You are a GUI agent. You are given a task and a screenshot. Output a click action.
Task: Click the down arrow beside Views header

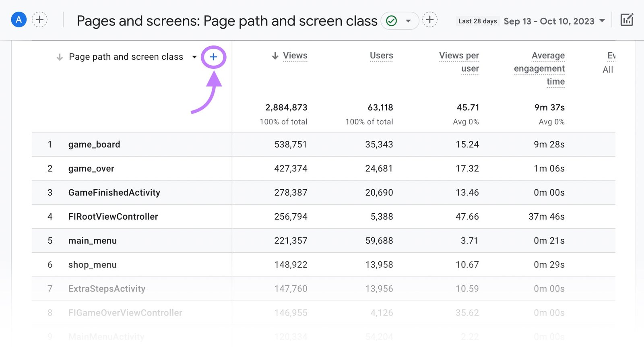pyautogui.click(x=275, y=56)
